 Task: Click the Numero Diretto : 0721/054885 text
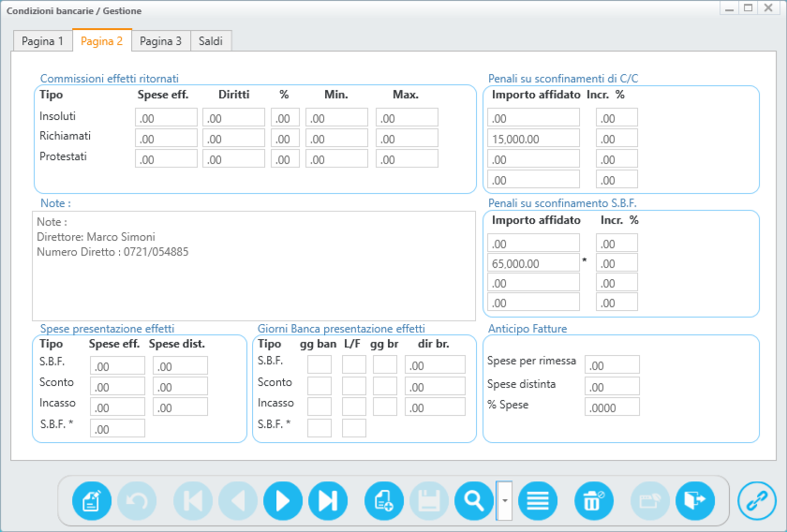(x=112, y=252)
